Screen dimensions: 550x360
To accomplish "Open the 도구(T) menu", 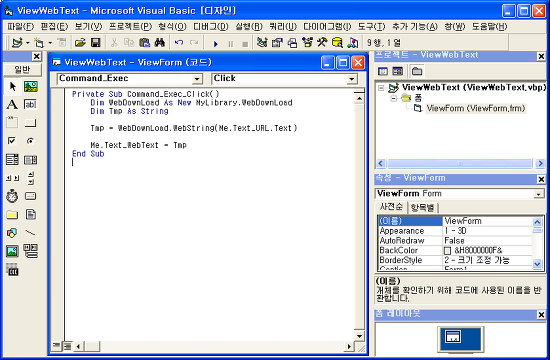I will [x=371, y=27].
